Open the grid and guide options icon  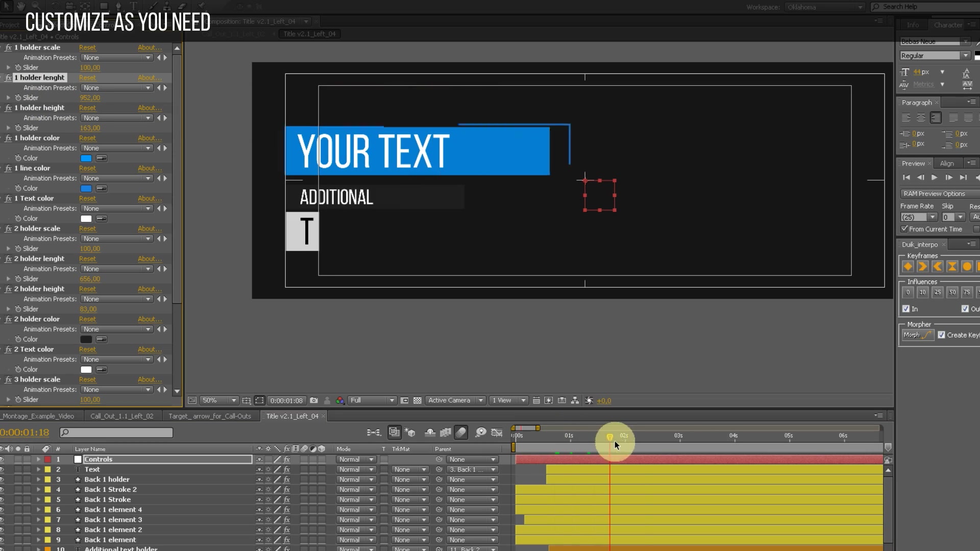tap(247, 400)
